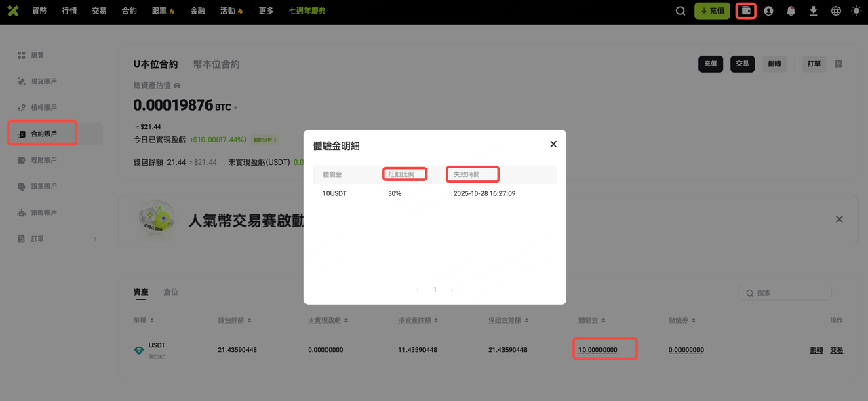Toggle total asset value eye icon
Screen dimensions: 868x401
pyautogui.click(x=177, y=85)
